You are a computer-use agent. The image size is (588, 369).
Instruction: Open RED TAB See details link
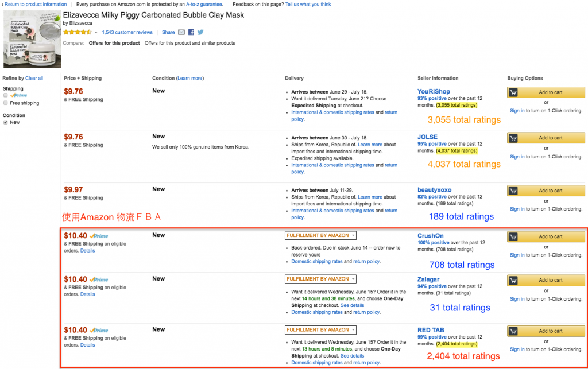pos(352,356)
